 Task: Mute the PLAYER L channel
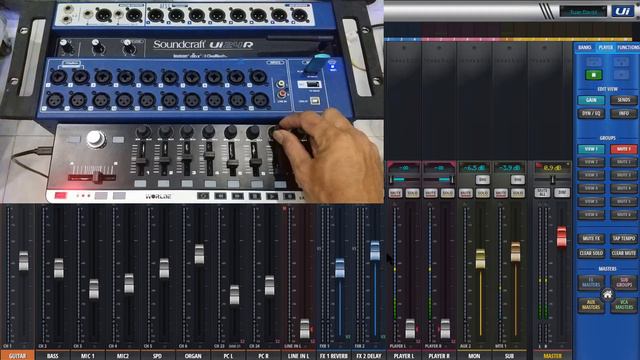(395, 193)
